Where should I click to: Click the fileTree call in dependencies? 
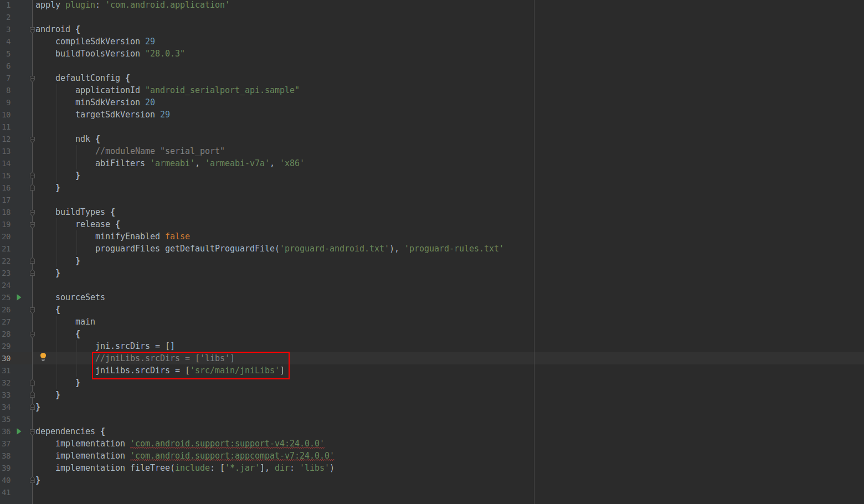150,468
